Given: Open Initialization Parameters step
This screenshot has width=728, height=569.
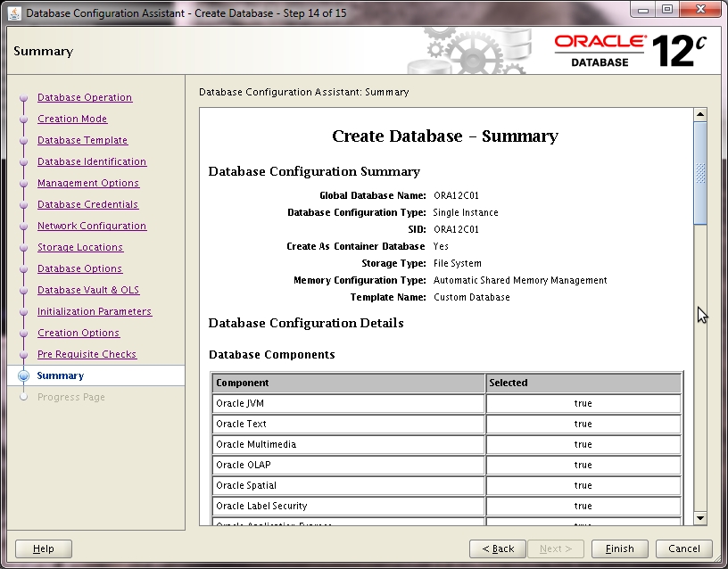Looking at the screenshot, I should click(95, 311).
